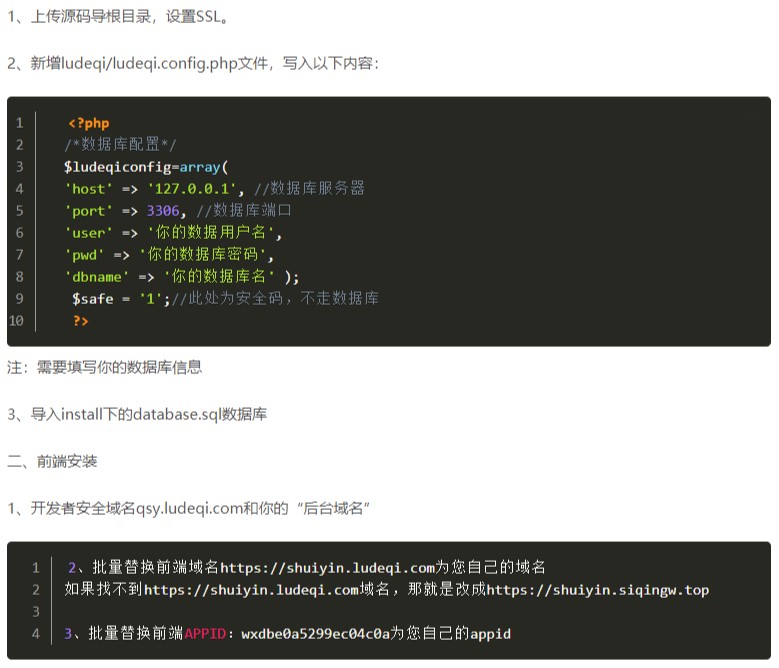779x668 pixels.
Task: Click the comment '/*数据库配置*/'
Action: [120, 145]
